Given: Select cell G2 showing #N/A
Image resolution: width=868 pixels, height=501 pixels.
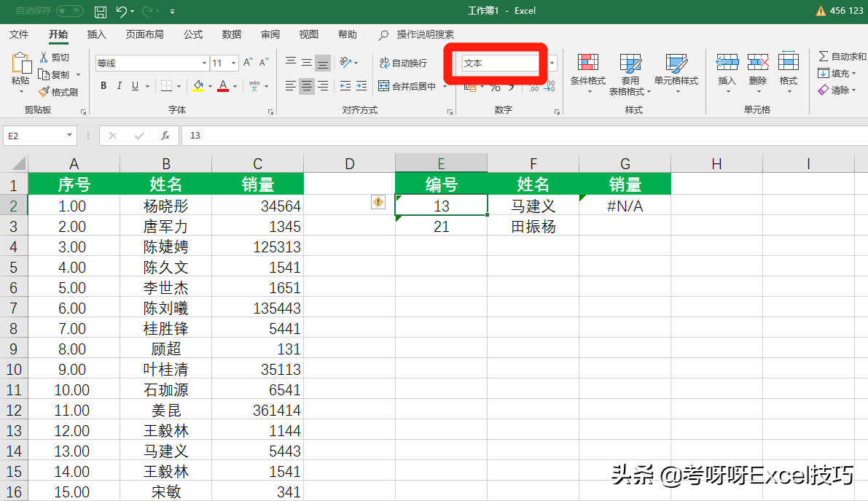Looking at the screenshot, I should pos(625,206).
